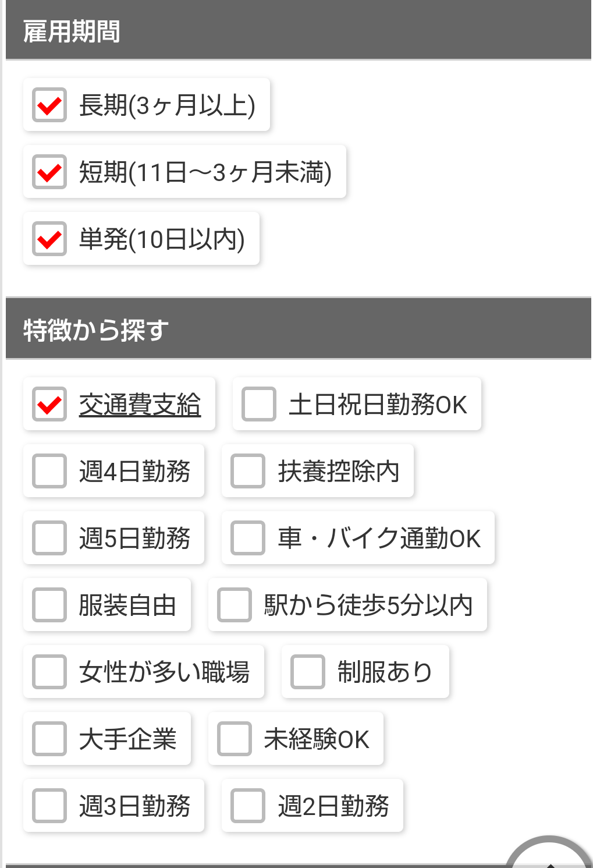593x868 pixels.
Task: Tick 女性が多い職場 checkbox
Action: 49,672
